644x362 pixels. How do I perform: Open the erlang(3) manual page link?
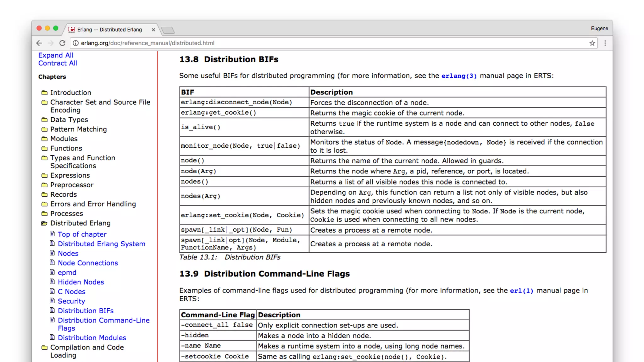pos(459,76)
